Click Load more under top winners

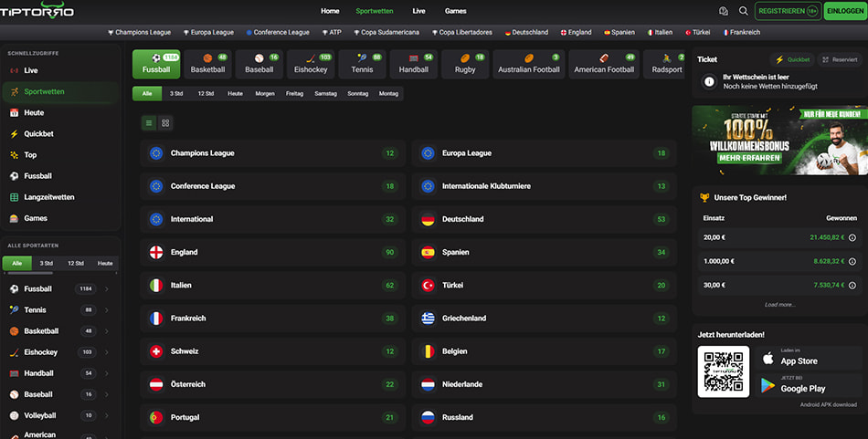coord(780,305)
